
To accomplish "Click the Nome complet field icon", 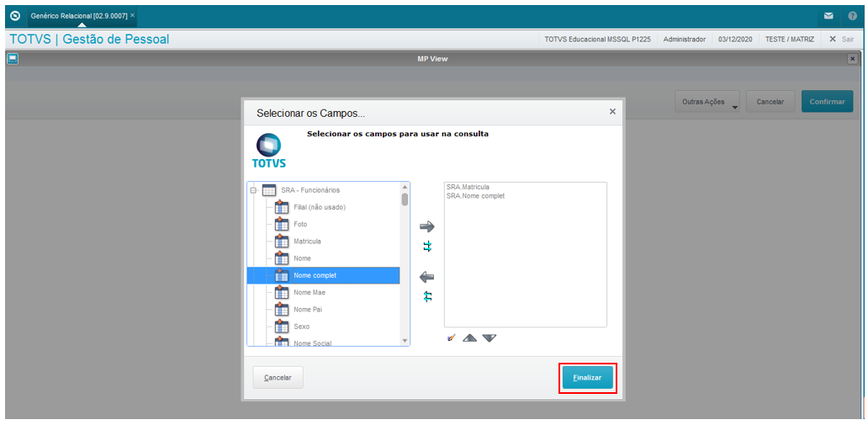I will [282, 275].
